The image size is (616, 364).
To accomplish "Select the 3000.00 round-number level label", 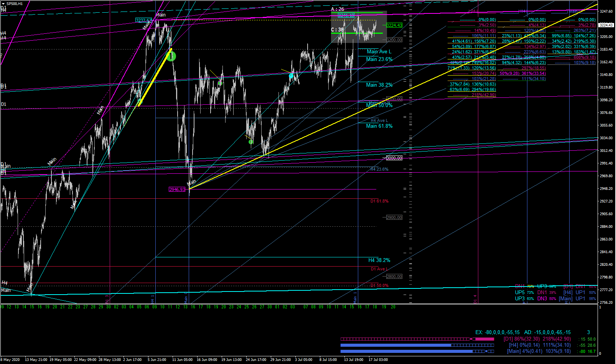I will 394,158.
